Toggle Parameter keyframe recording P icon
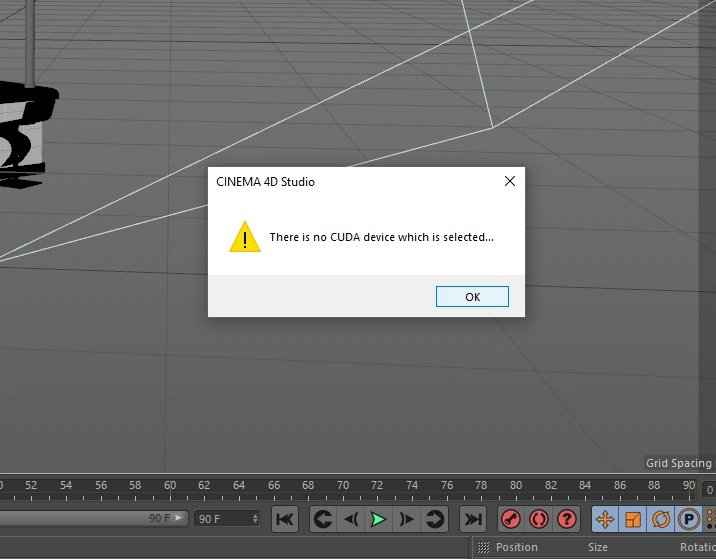Image resolution: width=716 pixels, height=559 pixels. click(x=689, y=519)
